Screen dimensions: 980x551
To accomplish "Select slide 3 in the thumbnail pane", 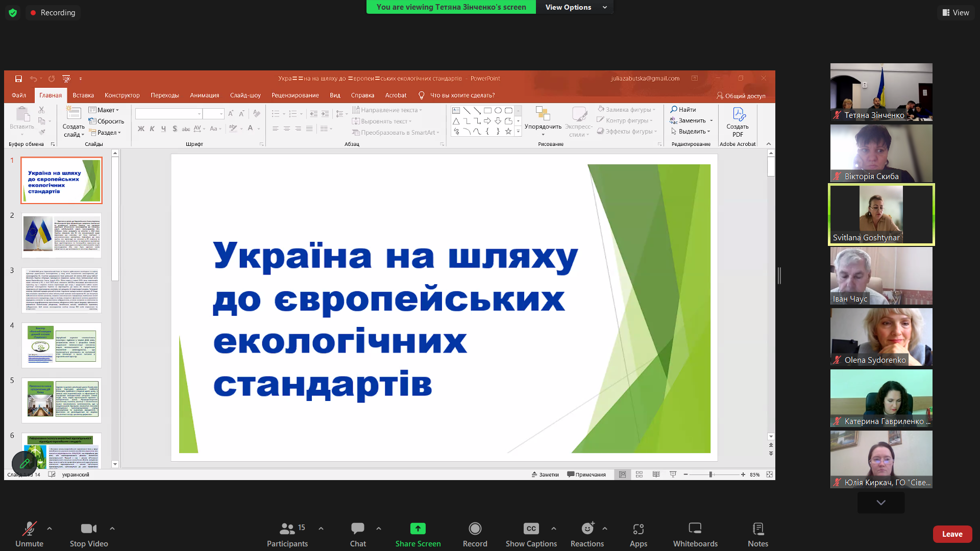I will (x=61, y=290).
